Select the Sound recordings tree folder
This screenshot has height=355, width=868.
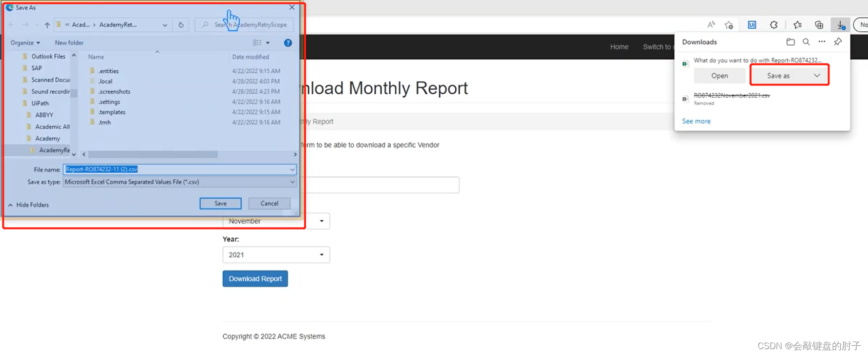50,92
